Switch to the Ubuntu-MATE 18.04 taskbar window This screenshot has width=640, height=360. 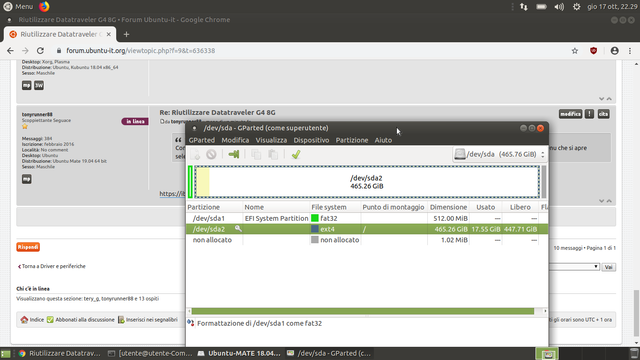[240, 353]
